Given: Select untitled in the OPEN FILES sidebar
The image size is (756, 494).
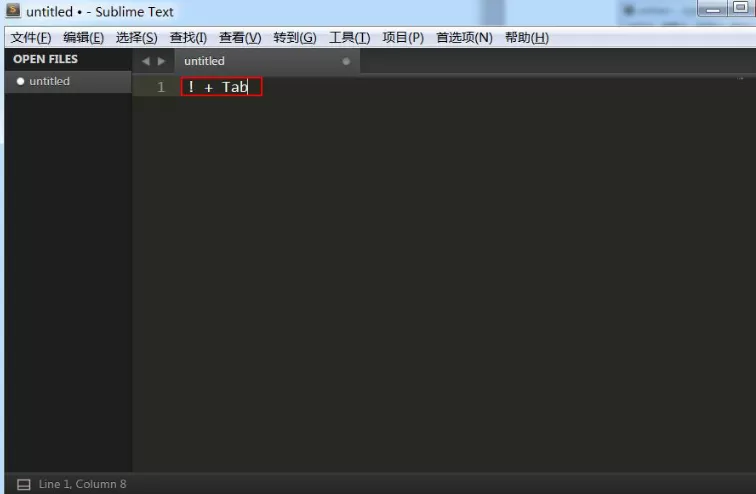Looking at the screenshot, I should (68, 81).
